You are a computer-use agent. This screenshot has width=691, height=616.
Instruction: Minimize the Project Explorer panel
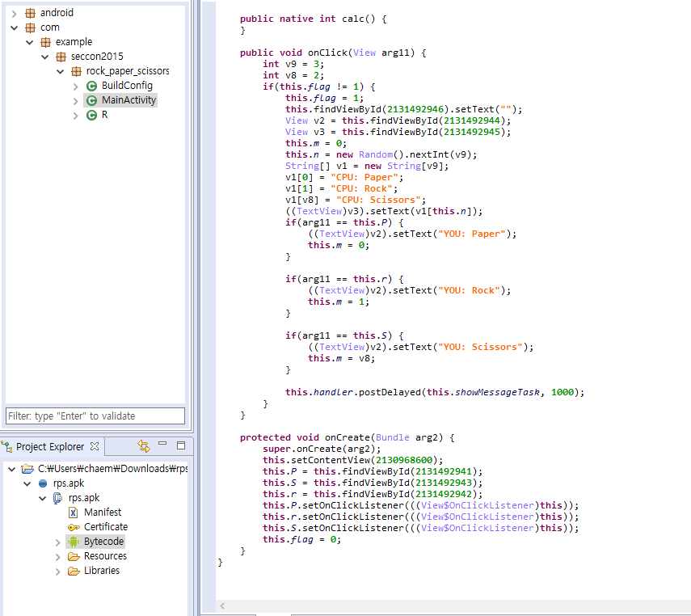point(162,444)
